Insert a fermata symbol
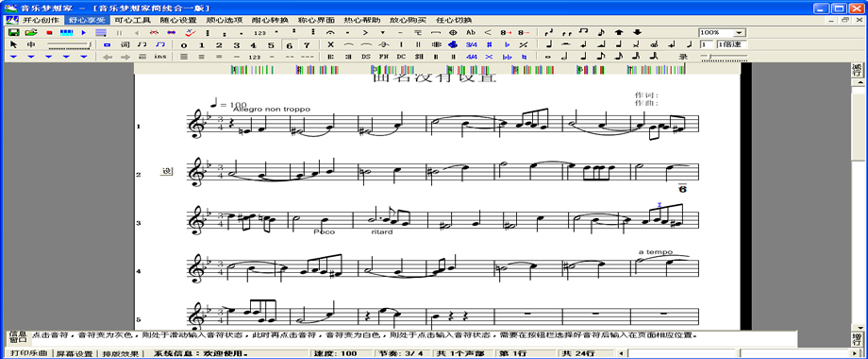 point(330,33)
